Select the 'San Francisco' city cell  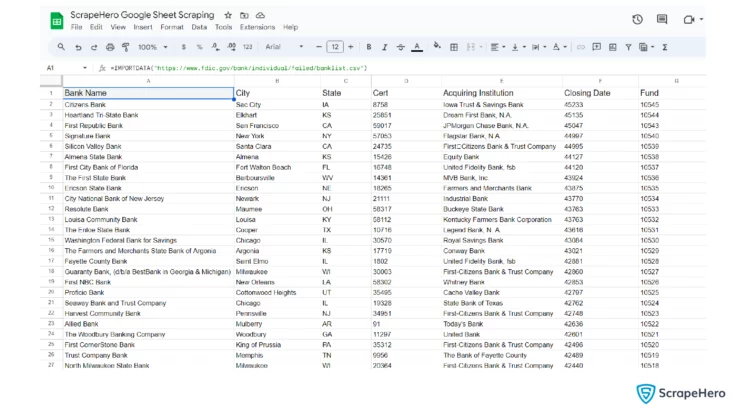pyautogui.click(x=277, y=126)
